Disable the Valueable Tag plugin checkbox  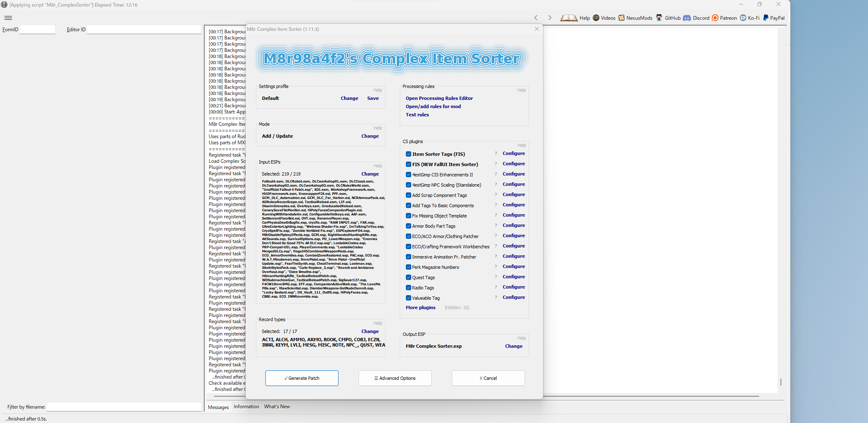point(408,298)
